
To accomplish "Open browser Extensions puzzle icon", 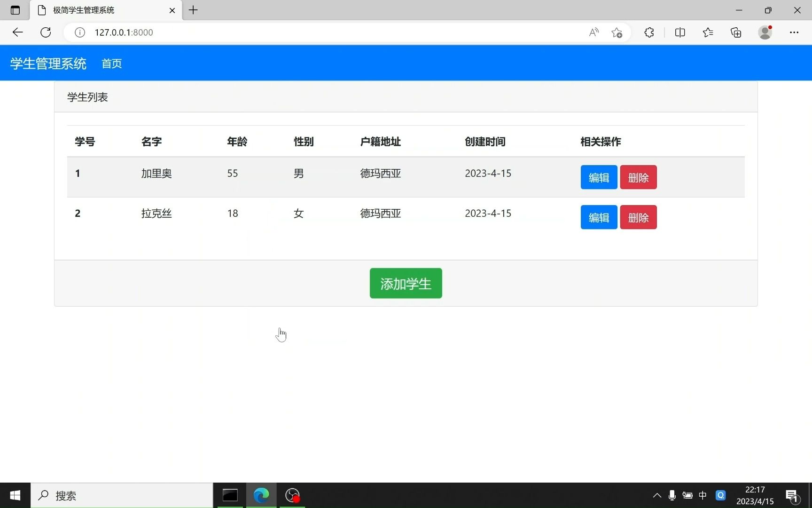I will pos(649,32).
